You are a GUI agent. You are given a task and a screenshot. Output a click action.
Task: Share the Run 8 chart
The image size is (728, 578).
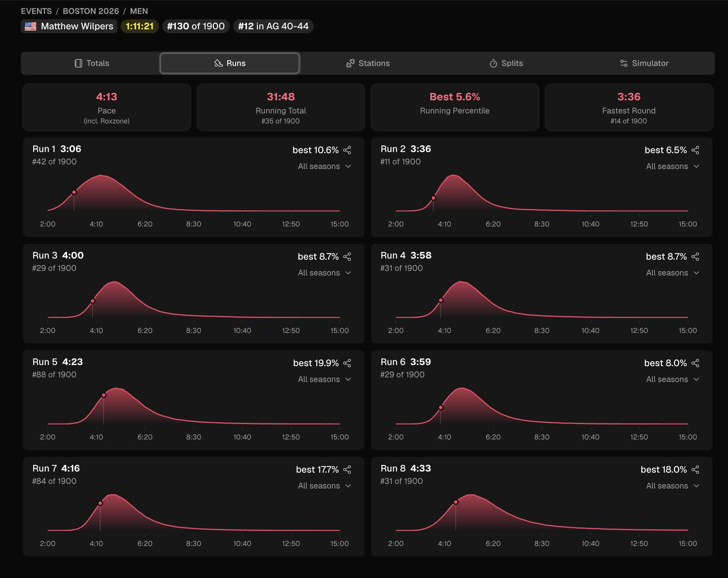695,470
